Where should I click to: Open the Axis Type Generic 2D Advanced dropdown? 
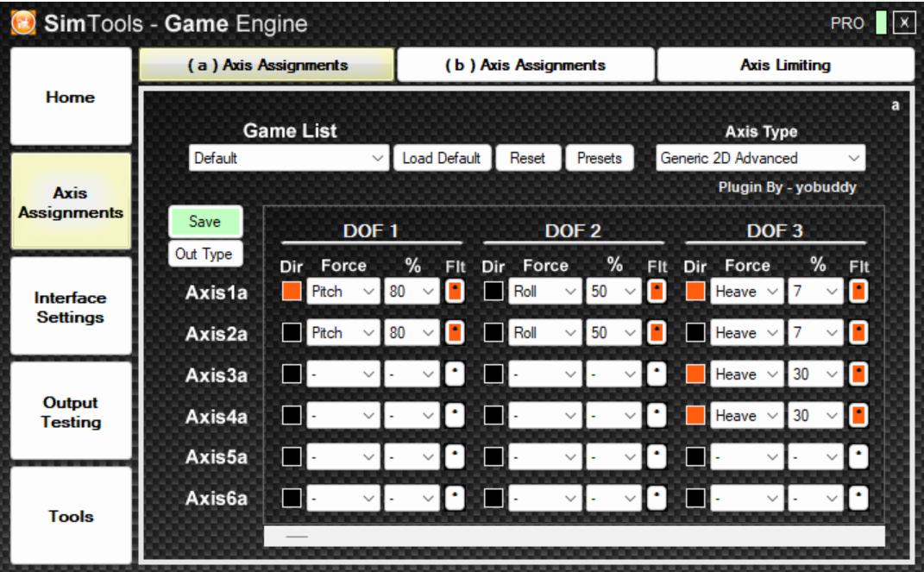coord(761,158)
